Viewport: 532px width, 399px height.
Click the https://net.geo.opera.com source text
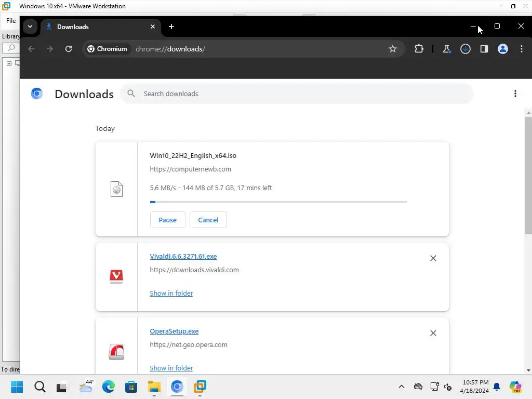point(189,345)
